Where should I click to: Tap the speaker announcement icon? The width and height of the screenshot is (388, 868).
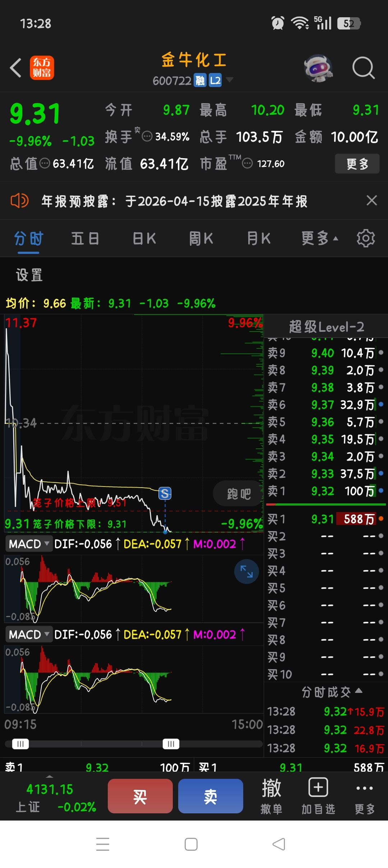19,201
